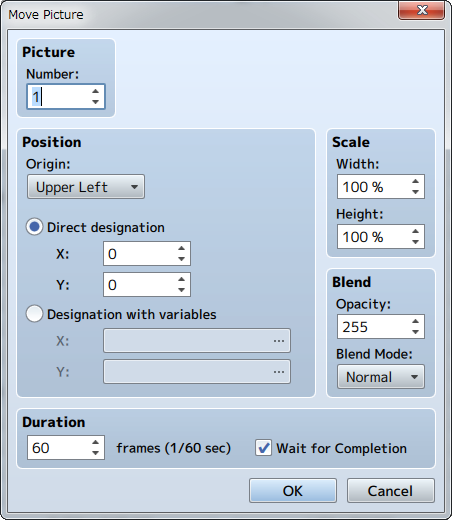Open the Origin dropdown showing Upper Left
The height and width of the screenshot is (520, 452).
coord(86,187)
